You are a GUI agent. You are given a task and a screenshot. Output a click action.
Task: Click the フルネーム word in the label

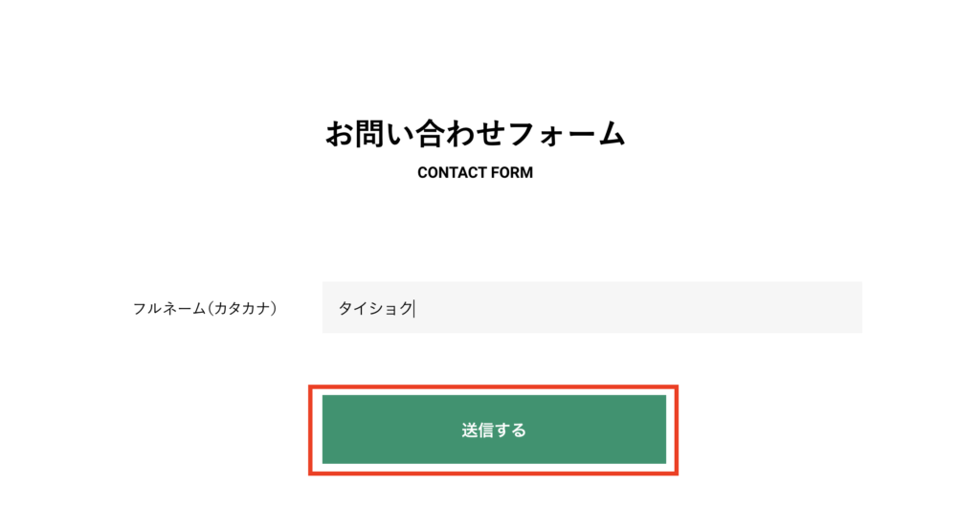pos(169,308)
